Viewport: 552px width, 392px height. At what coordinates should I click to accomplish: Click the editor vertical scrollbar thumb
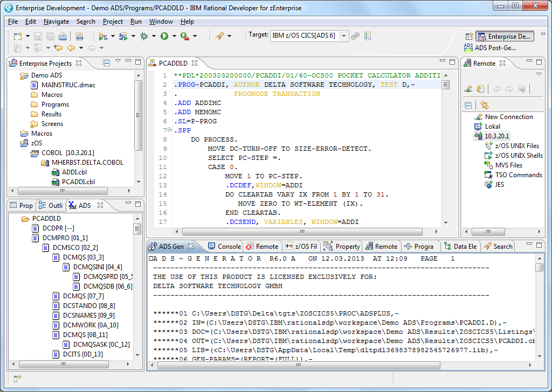pyautogui.click(x=446, y=85)
